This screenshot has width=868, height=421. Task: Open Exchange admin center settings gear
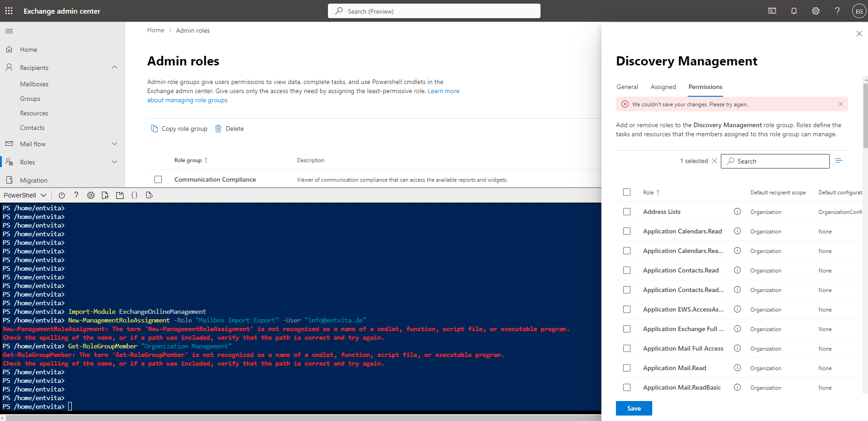816,10
